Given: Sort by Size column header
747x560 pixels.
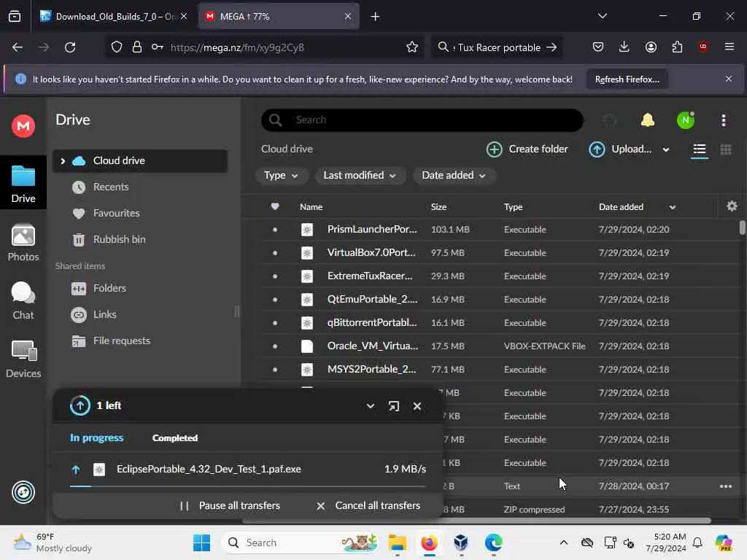Looking at the screenshot, I should coord(438,207).
